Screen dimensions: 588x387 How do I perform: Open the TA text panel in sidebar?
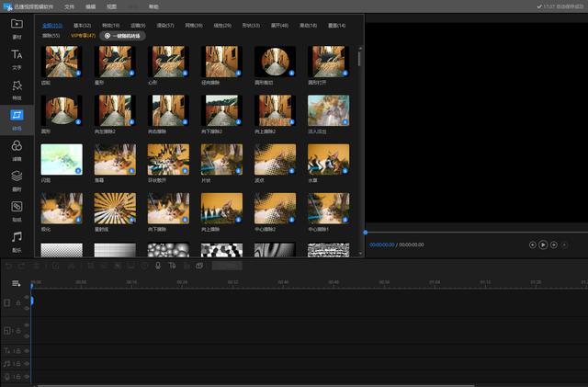(x=17, y=59)
